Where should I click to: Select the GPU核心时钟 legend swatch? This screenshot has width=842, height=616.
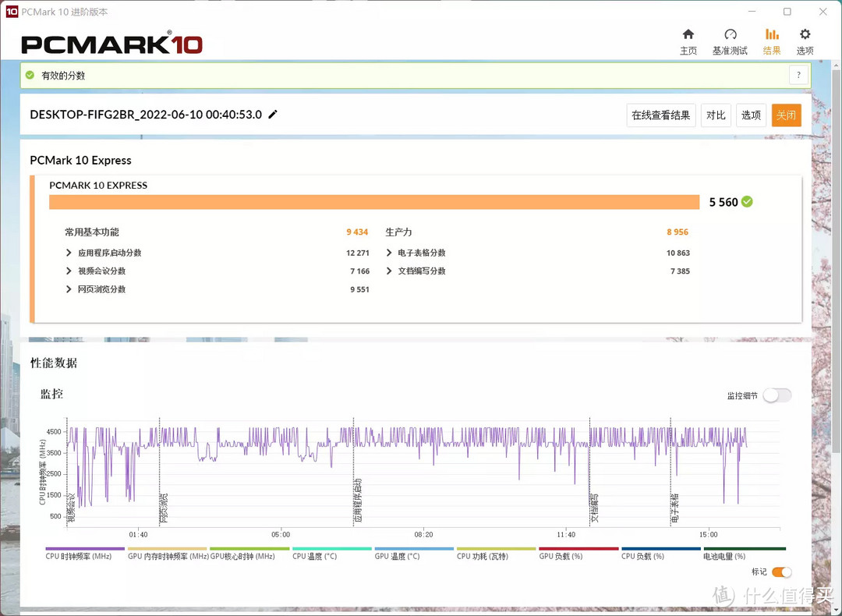point(249,549)
